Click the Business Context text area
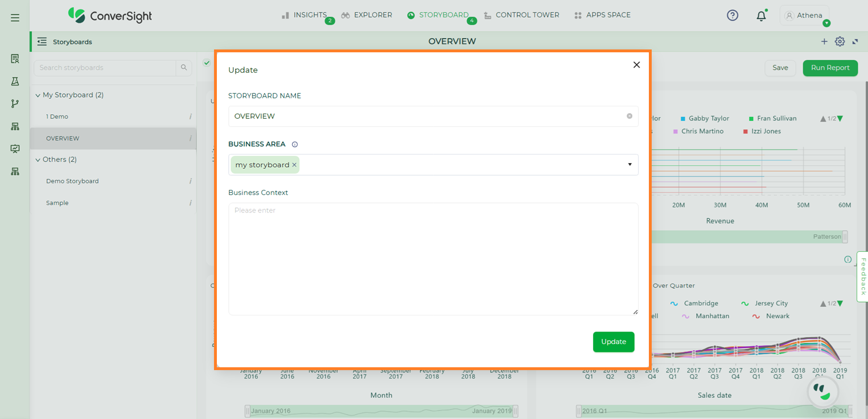The image size is (868, 419). click(433, 259)
